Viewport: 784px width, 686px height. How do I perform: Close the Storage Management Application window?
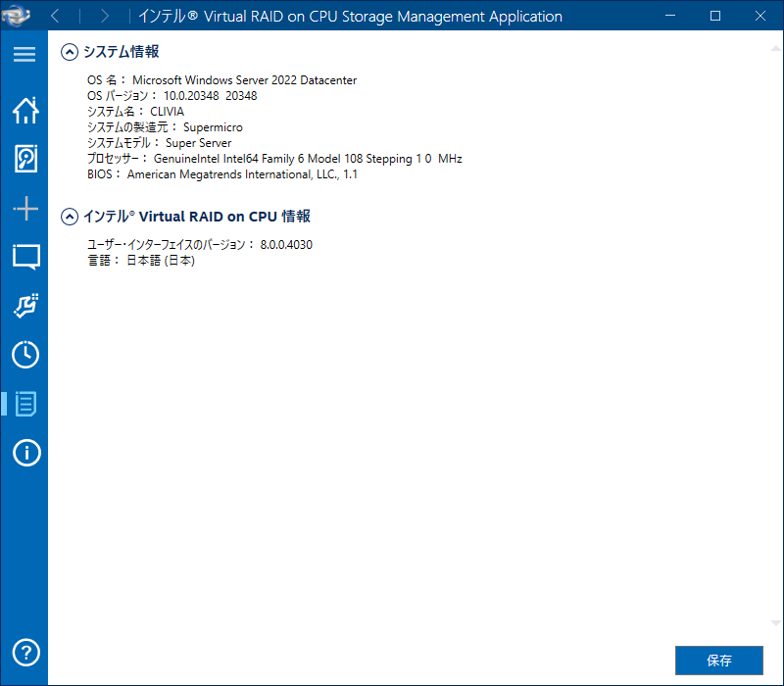(759, 16)
